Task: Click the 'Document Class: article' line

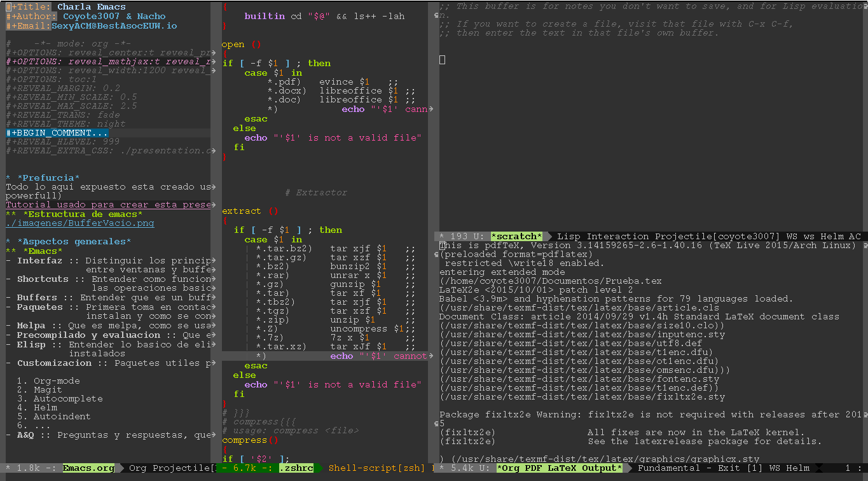Action: click(640, 317)
